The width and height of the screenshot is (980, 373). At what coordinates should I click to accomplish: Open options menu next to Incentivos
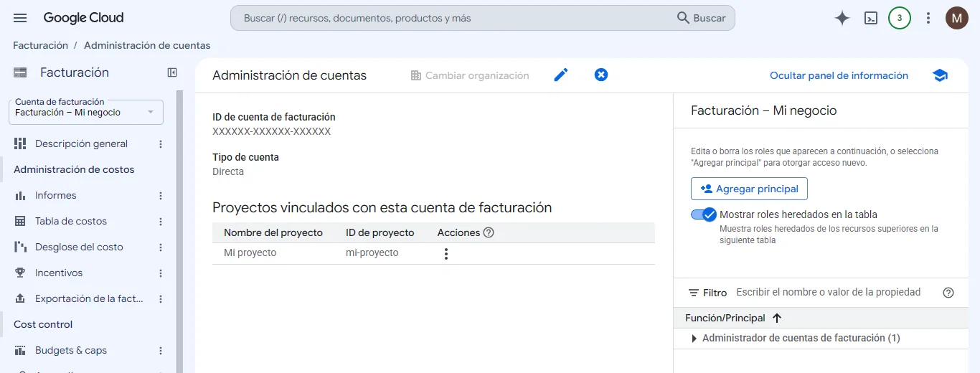tap(161, 273)
